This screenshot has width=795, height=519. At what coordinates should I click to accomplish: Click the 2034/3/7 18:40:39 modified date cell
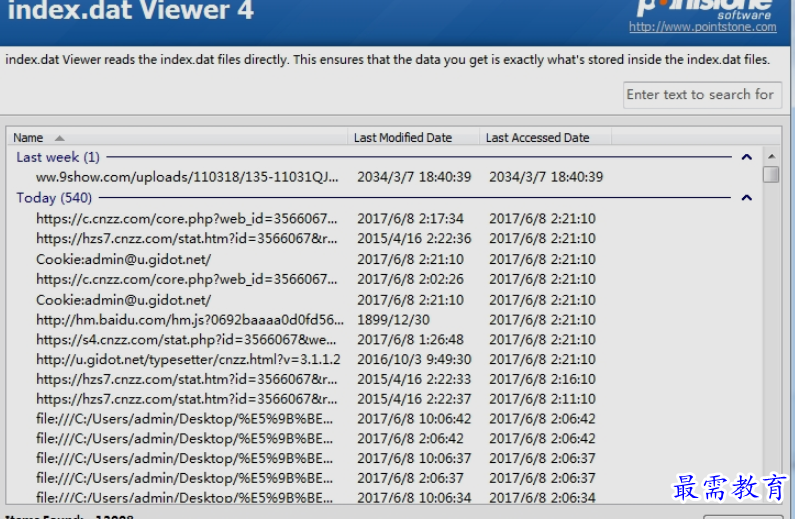tap(414, 177)
